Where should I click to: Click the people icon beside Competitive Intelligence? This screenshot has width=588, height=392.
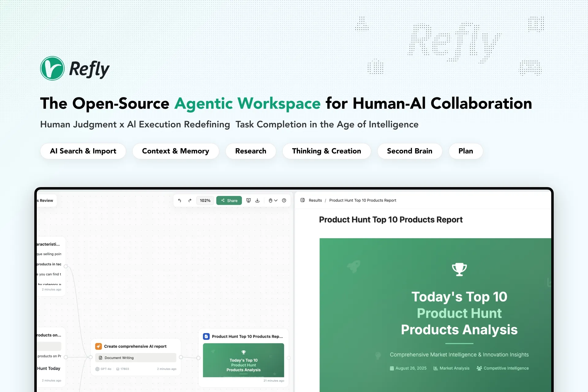coord(479,368)
